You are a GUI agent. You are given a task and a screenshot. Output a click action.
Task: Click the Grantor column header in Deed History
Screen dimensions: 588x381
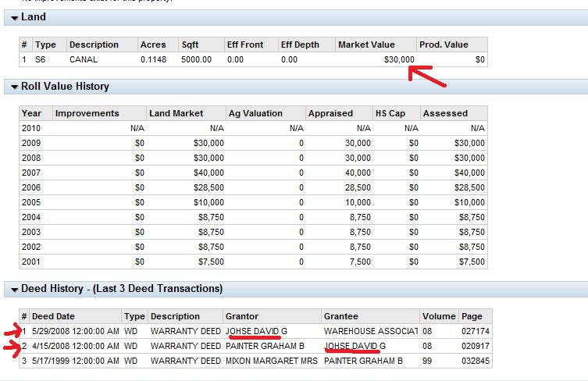tap(241, 316)
